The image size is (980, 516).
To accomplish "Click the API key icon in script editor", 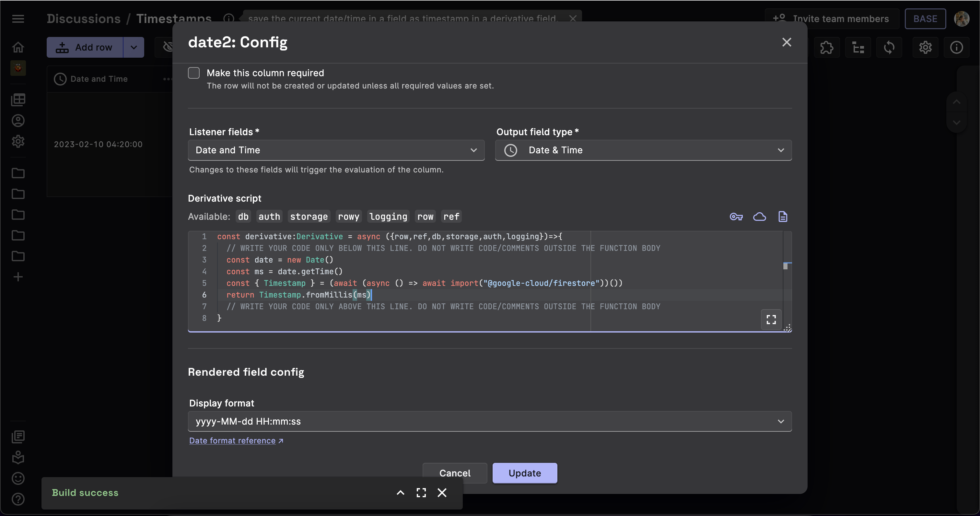I will (x=736, y=217).
